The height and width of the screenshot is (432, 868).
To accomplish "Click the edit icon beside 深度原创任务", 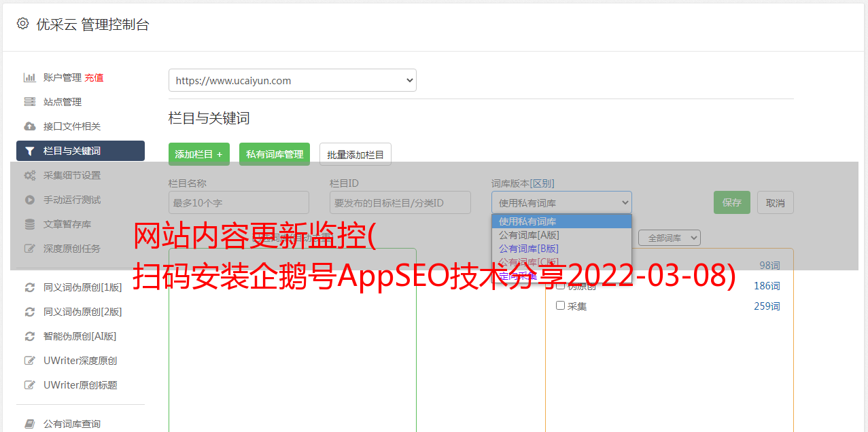I will (x=29, y=249).
